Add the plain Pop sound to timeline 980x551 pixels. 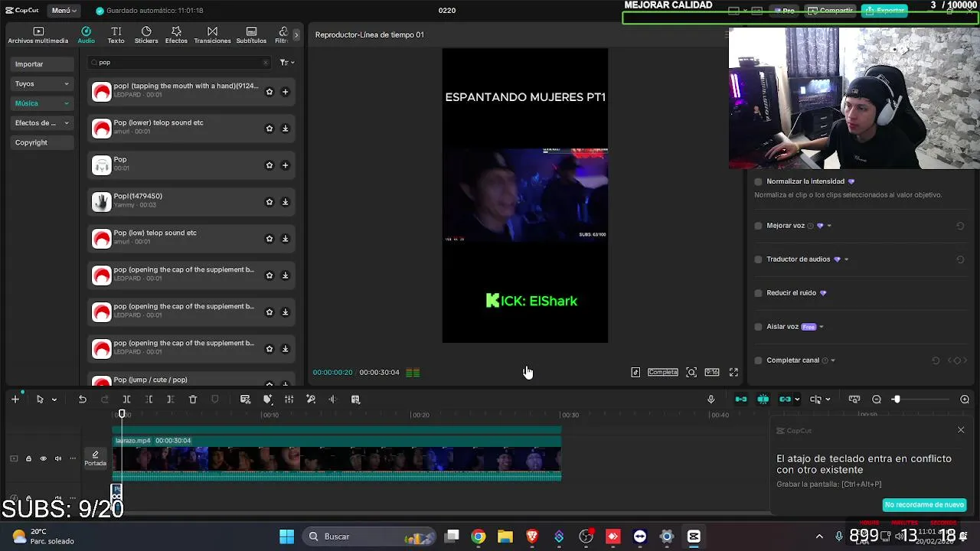(285, 165)
